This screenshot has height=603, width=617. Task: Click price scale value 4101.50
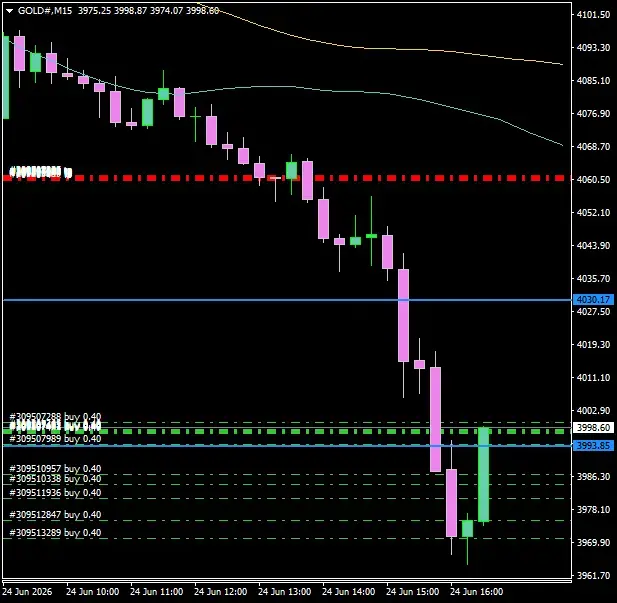[x=593, y=15]
